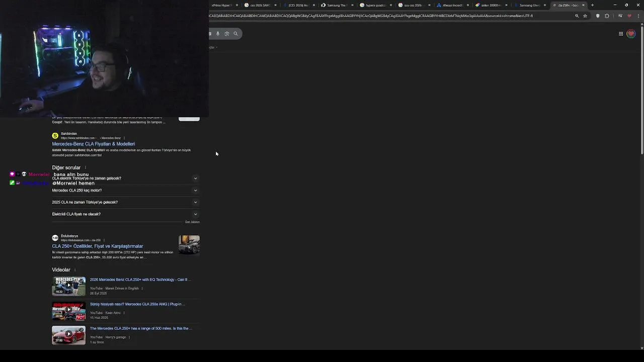The width and height of the screenshot is (644, 362).
Task: Open the menu next to the Videolar heading
Action: click(x=75, y=270)
